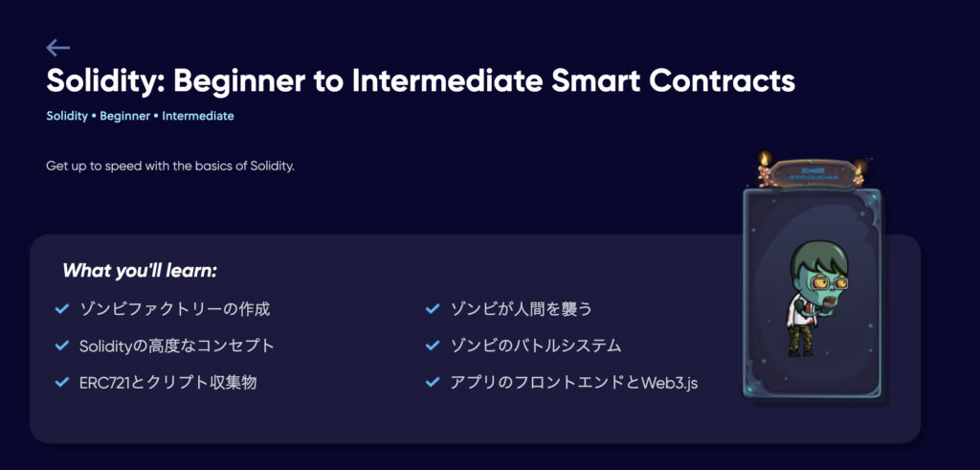
Task: Click the Zombie Crypto-Collectables sign
Action: tap(812, 172)
